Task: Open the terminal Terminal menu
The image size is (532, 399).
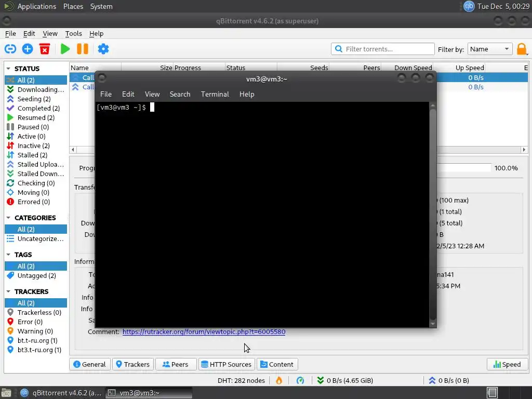Action: point(215,95)
